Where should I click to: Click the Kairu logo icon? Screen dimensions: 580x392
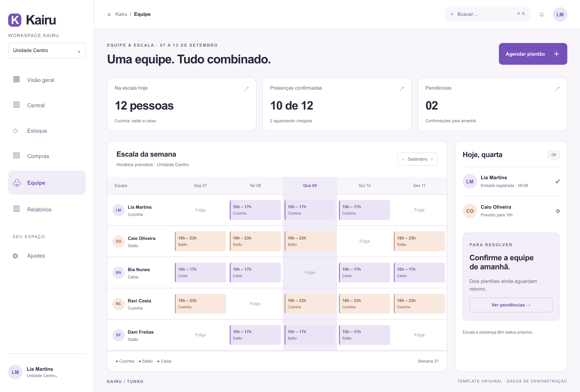[15, 20]
